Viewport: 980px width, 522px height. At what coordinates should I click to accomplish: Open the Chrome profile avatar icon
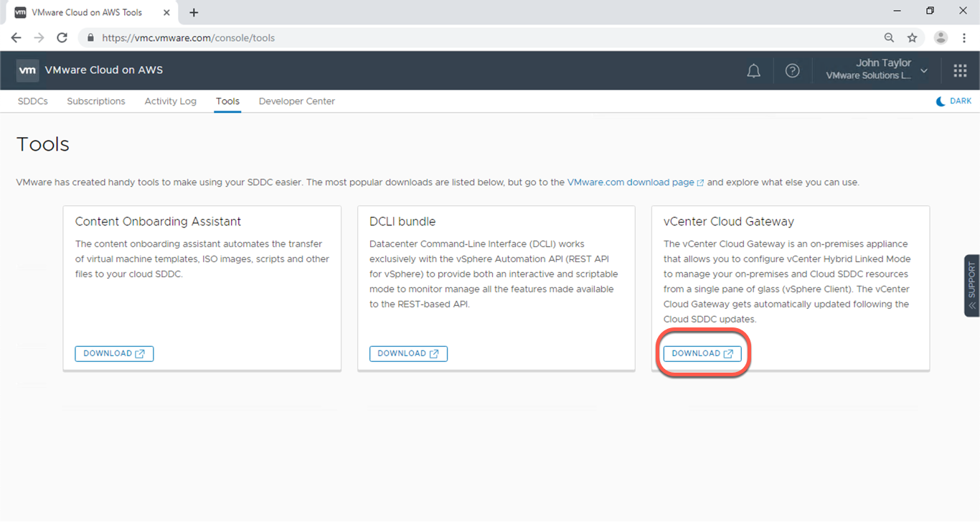pyautogui.click(x=941, y=38)
